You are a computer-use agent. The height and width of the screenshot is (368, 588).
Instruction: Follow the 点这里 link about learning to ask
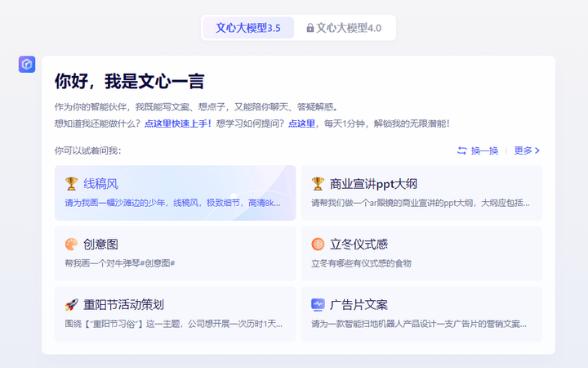pos(301,123)
